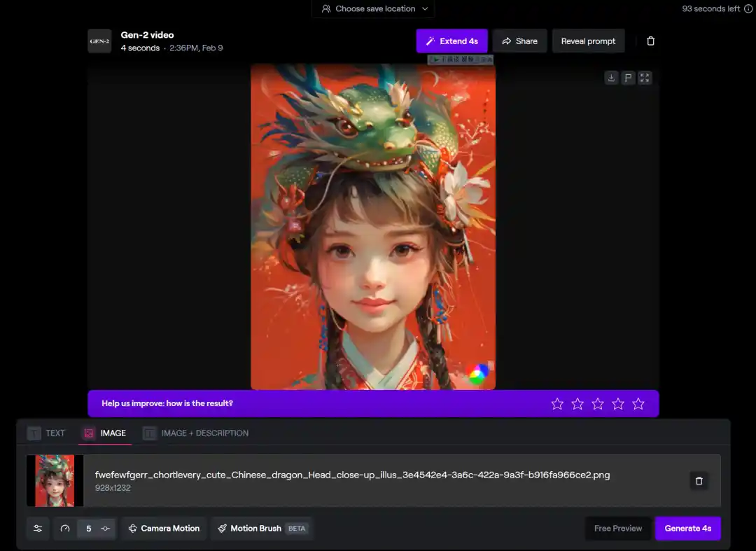Image resolution: width=756 pixels, height=551 pixels.
Task: Download the generated video
Action: point(611,78)
